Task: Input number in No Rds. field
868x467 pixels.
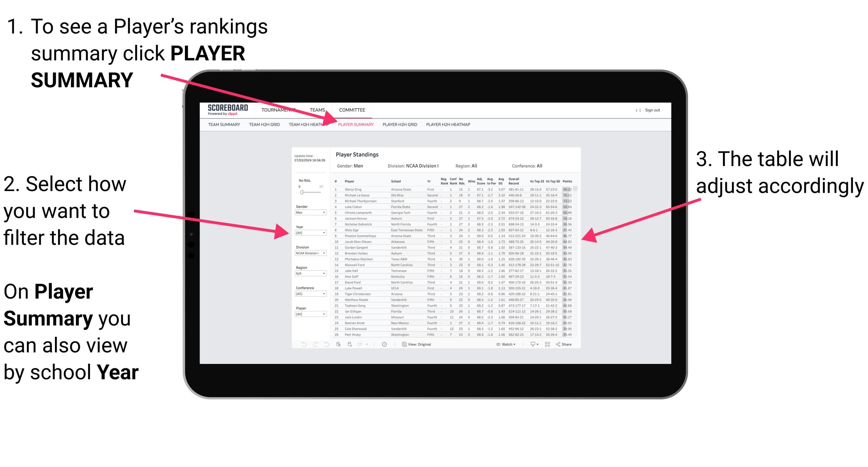Action: [x=300, y=186]
